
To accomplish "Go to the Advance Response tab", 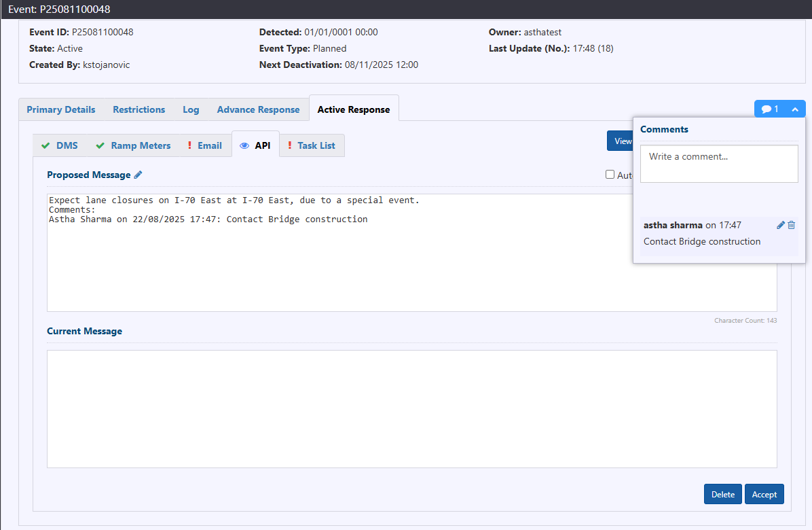I will [258, 109].
